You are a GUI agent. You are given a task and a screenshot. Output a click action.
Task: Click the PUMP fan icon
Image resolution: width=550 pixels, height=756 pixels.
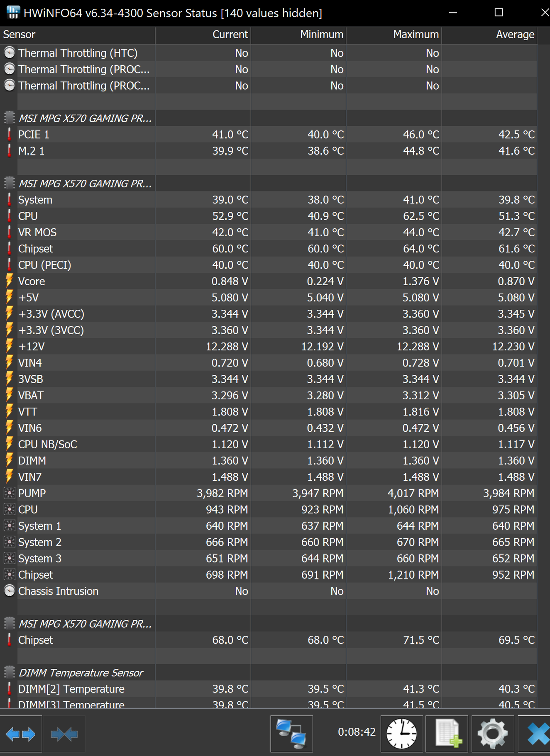[9, 493]
